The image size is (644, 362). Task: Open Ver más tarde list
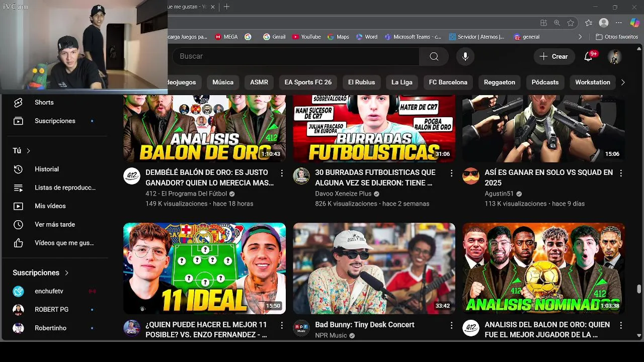pyautogui.click(x=54, y=225)
